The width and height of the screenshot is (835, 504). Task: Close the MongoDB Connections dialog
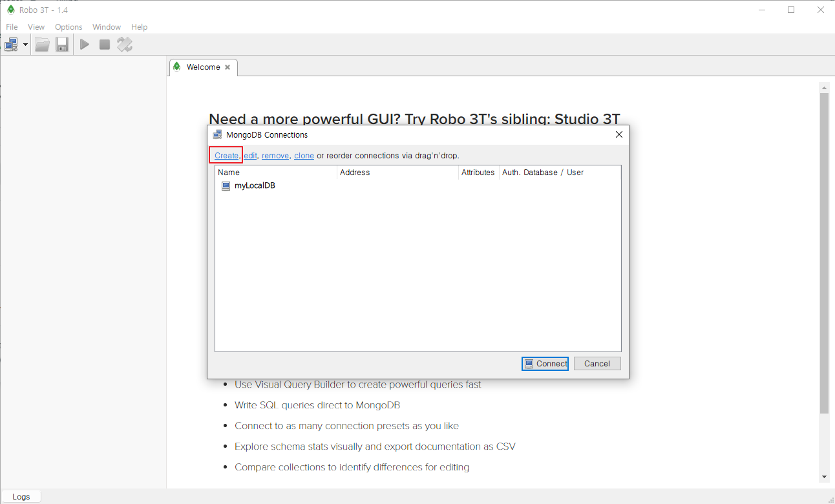click(618, 135)
